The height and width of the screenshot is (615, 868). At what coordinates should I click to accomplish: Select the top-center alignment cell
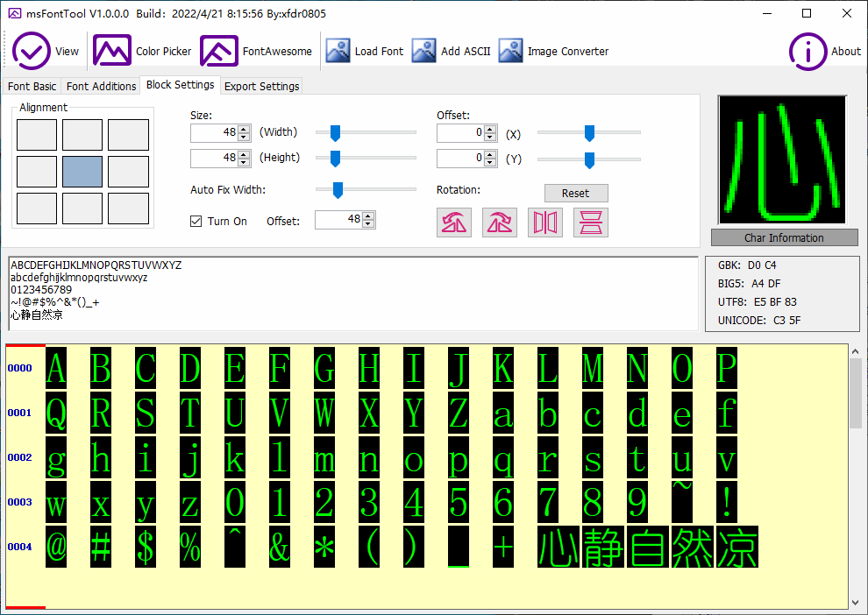[82, 135]
